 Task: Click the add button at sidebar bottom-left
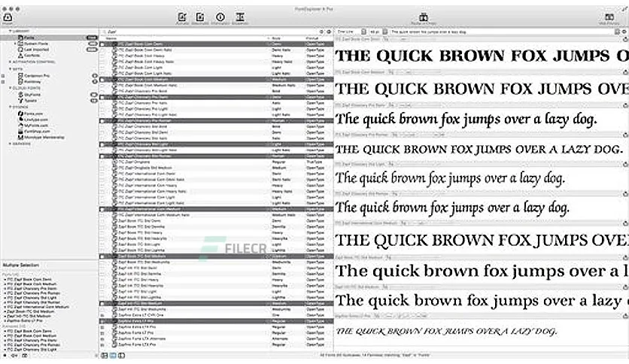point(5,355)
